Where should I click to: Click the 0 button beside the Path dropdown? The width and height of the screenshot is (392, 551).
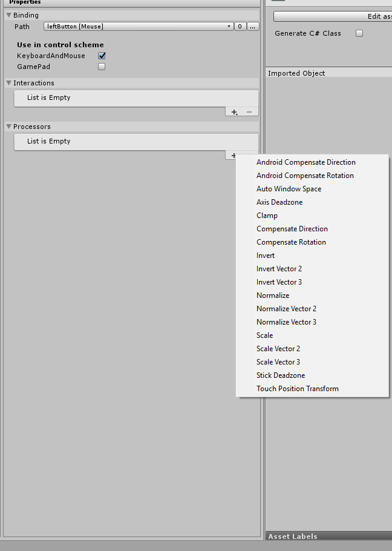[x=240, y=27]
